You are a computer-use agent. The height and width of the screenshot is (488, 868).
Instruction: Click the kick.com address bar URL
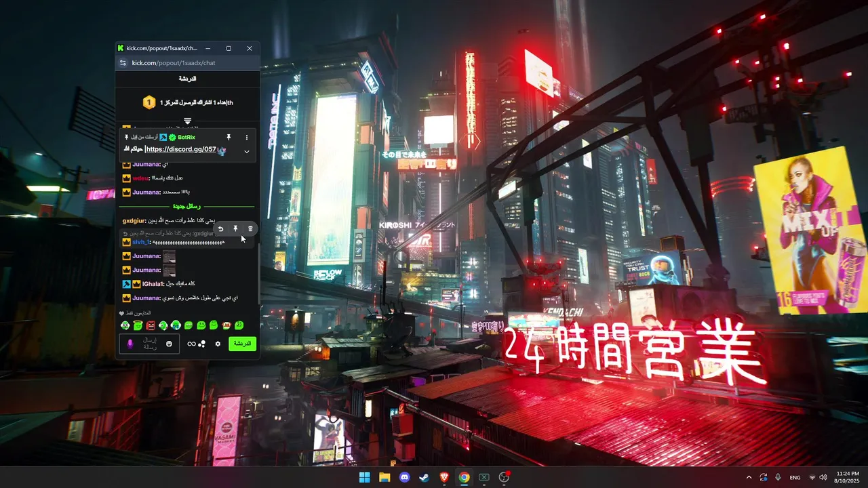174,63
